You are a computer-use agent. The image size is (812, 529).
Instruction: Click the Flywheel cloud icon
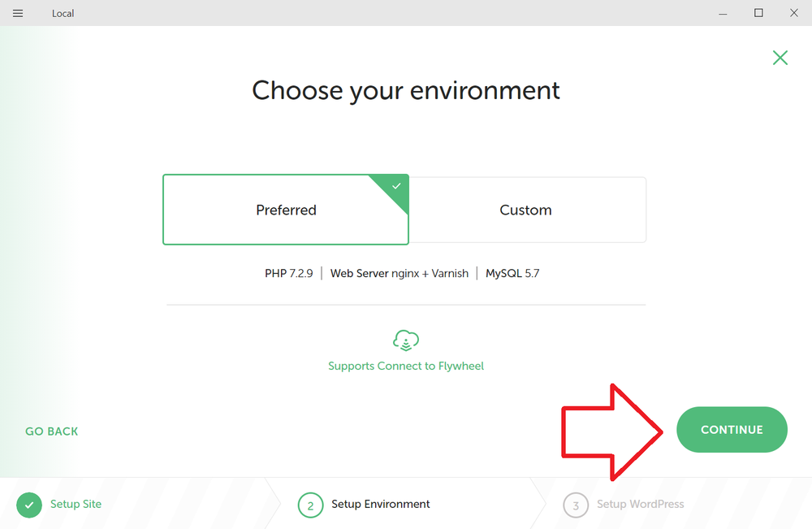pos(406,340)
